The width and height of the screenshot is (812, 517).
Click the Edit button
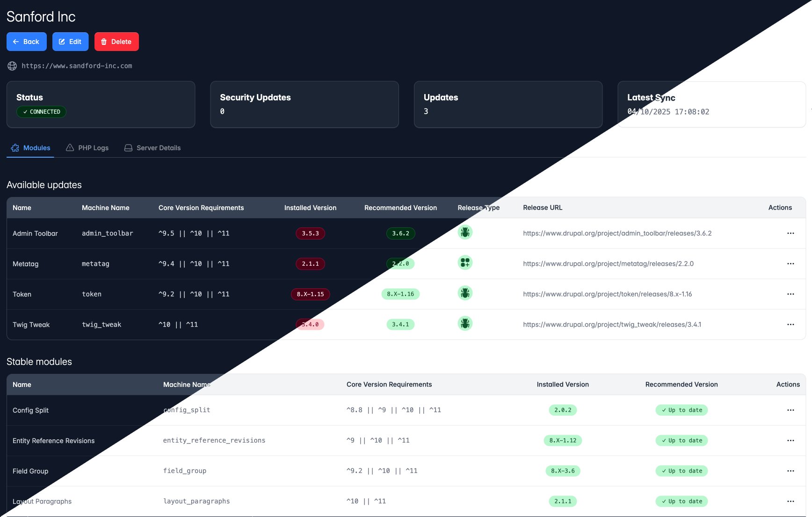[70, 42]
